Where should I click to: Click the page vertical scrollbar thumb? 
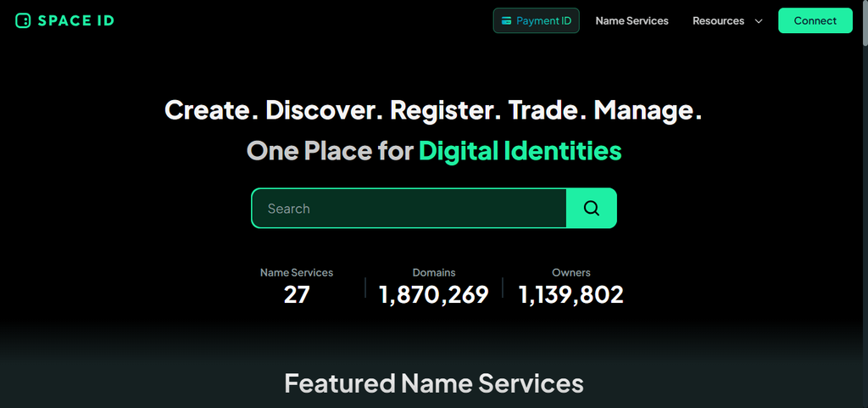pos(865,23)
